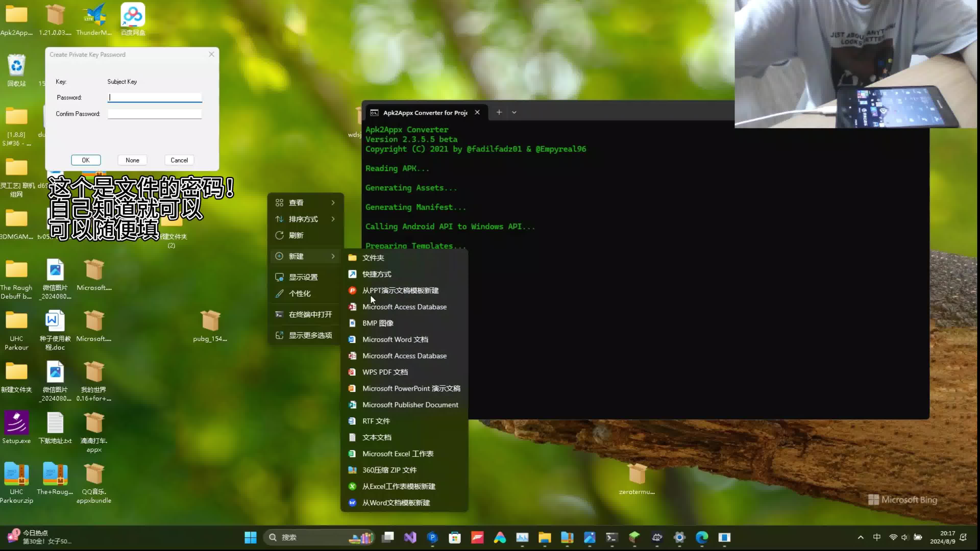Viewport: 980px width, 551px height.
Task: Select 从Word文档模板新建 entry
Action: (404, 503)
